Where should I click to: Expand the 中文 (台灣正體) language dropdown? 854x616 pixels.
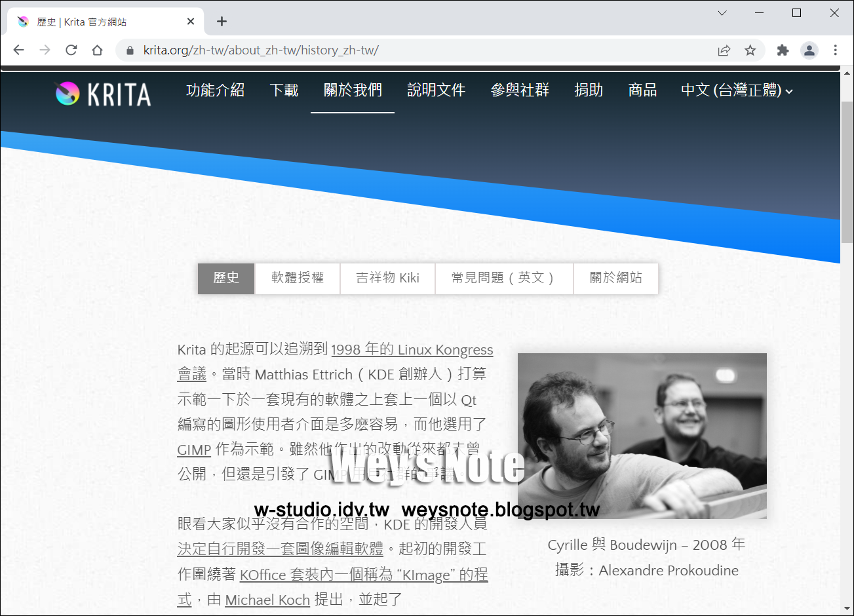click(x=737, y=90)
